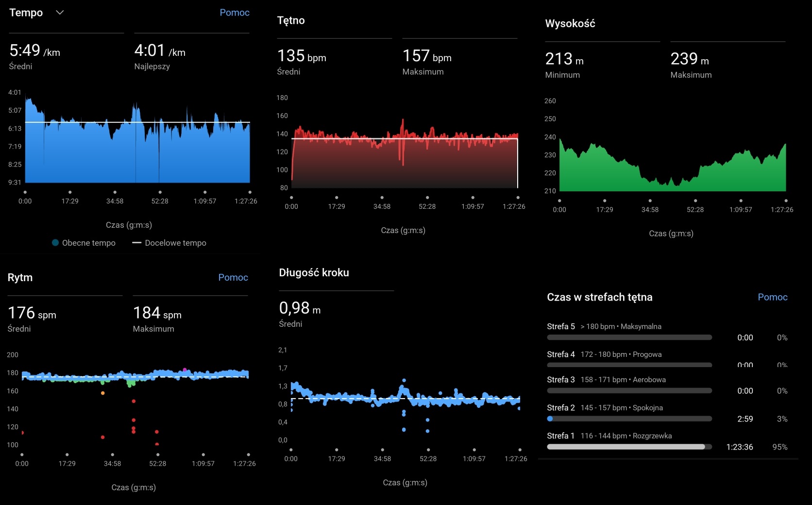Click Strefa 3 Aerobowa zone bar
This screenshot has width=812, height=505.
[x=629, y=390]
